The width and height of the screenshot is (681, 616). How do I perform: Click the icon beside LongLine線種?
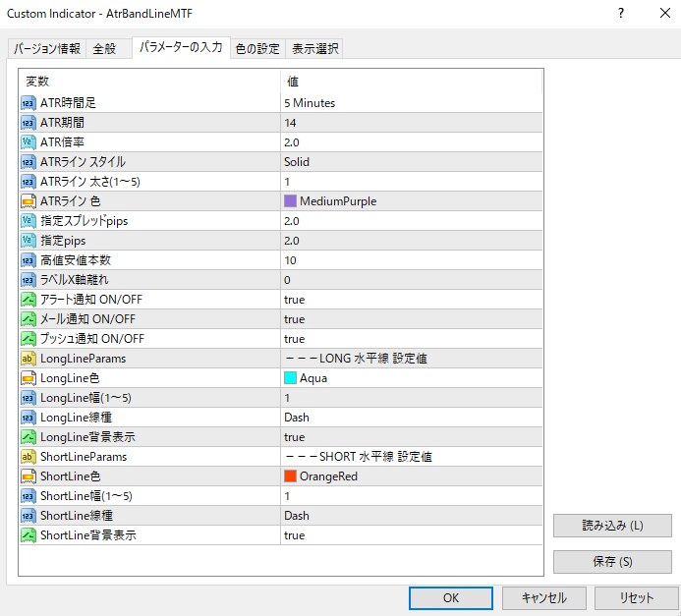point(28,418)
